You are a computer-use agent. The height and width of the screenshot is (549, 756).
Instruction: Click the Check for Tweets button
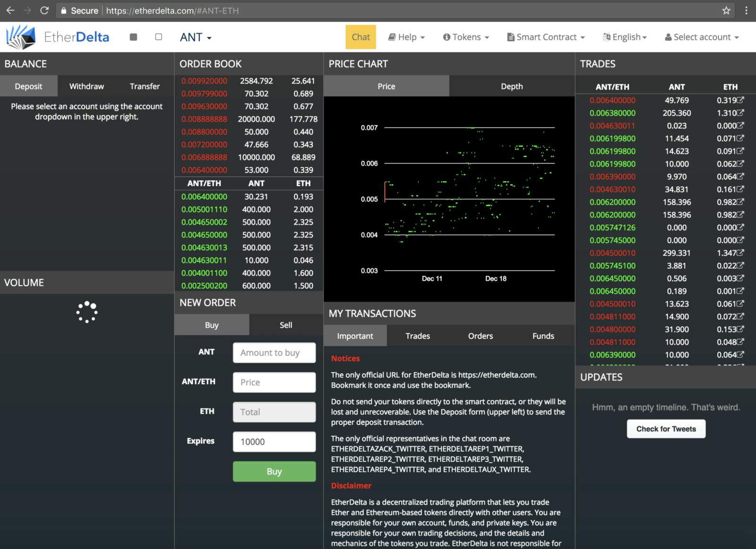(x=666, y=429)
